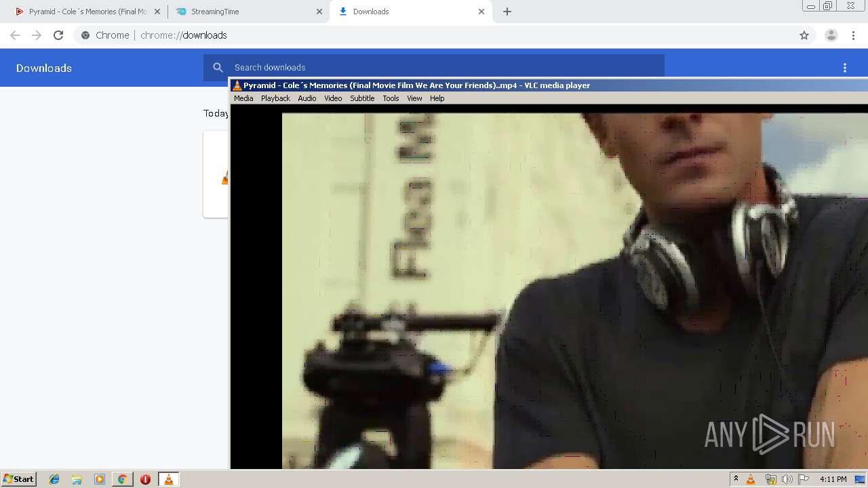Viewport: 868px width, 488px height.
Task: Open the Action Center flag icon
Action: pos(804,479)
